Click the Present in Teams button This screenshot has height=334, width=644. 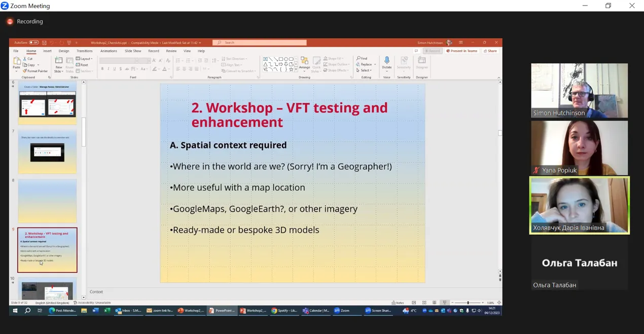(461, 51)
